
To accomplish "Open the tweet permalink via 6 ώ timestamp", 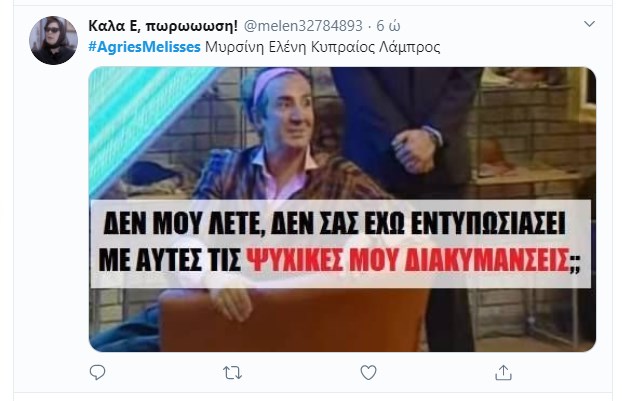I will (388, 26).
